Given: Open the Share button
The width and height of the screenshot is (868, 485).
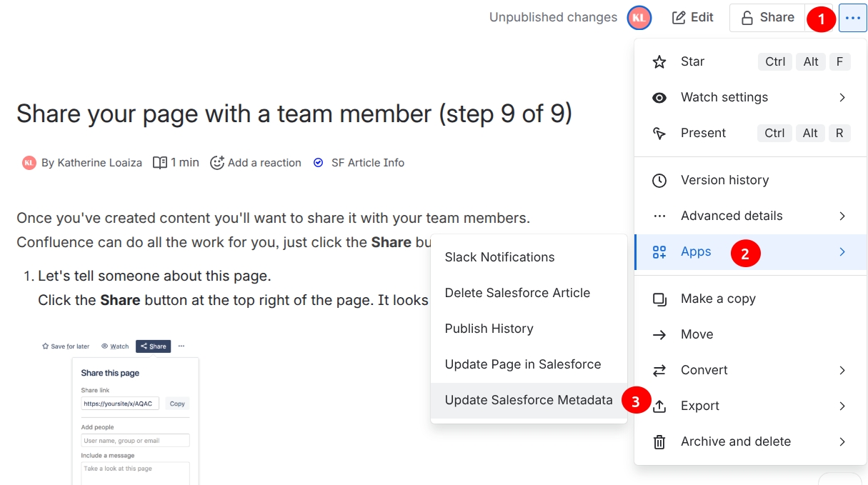Looking at the screenshot, I should 767,18.
